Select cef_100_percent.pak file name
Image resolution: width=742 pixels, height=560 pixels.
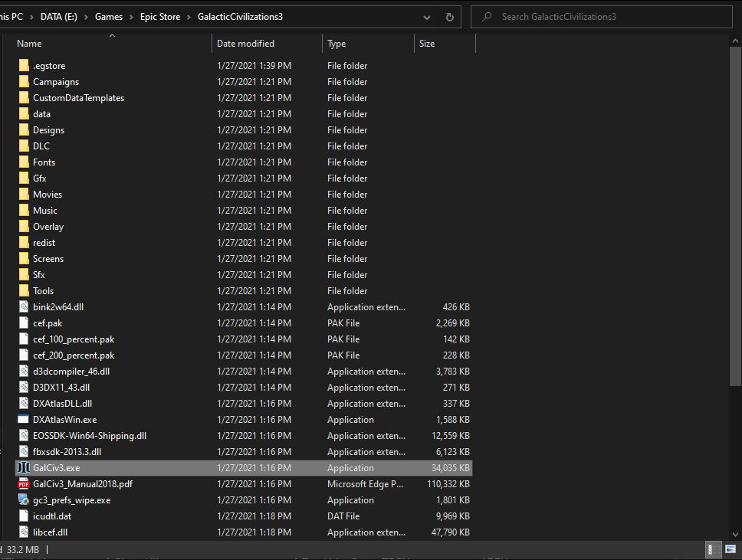coord(74,339)
